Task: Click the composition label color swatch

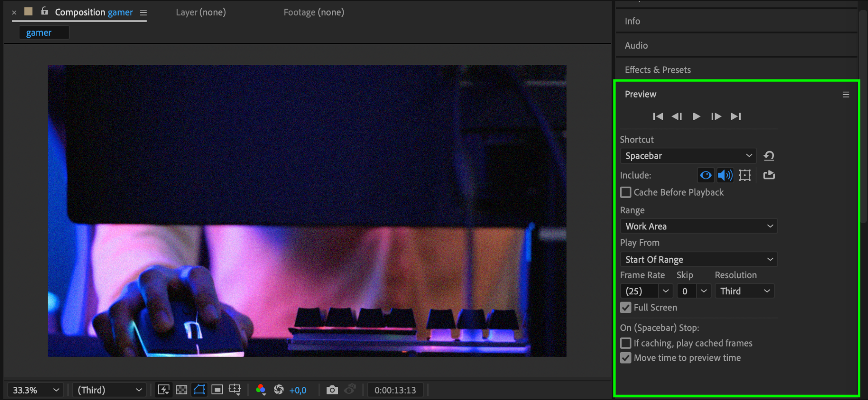Action: click(28, 11)
